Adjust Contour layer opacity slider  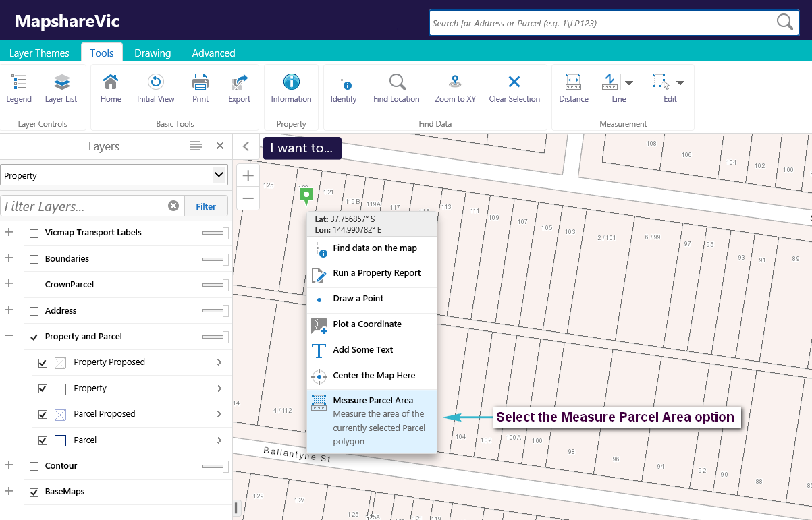coord(216,467)
